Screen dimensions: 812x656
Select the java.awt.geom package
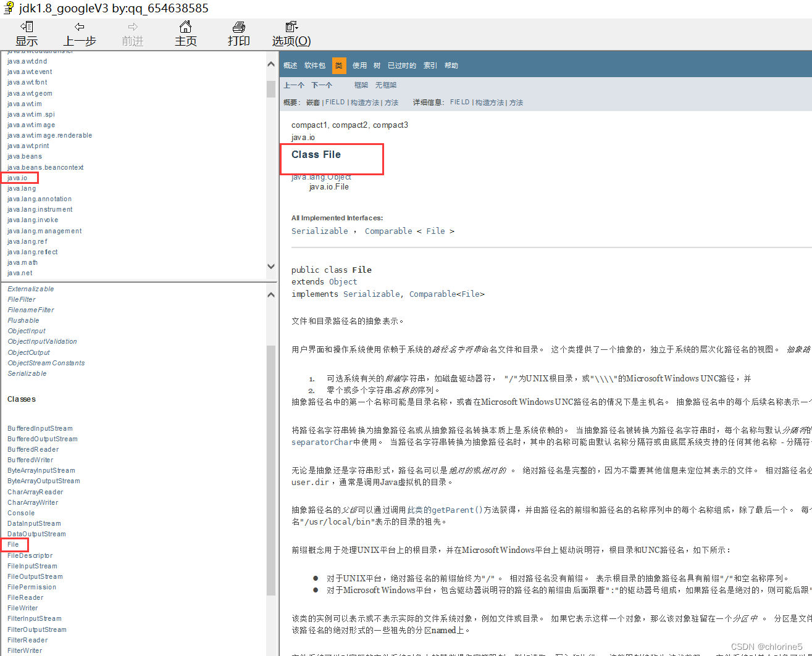pyautogui.click(x=30, y=93)
